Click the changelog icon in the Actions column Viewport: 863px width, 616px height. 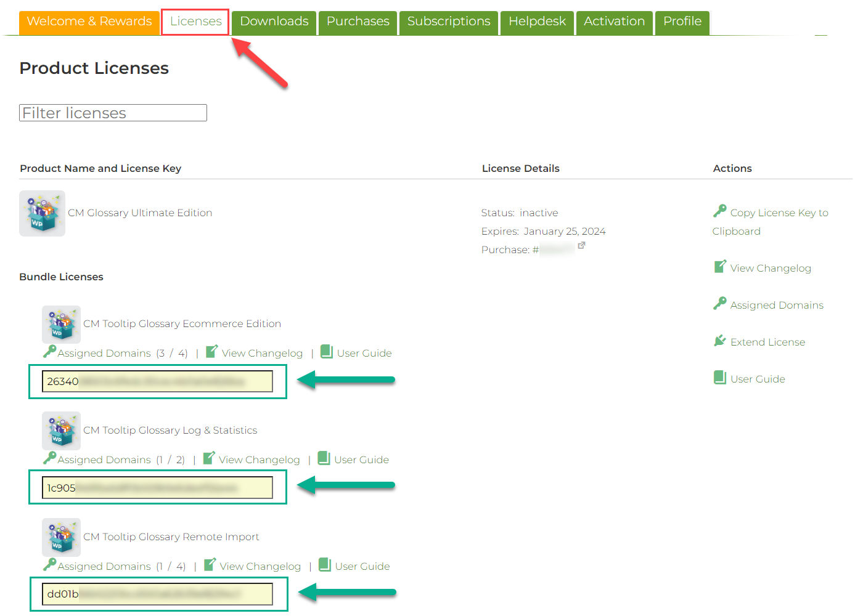pos(719,267)
